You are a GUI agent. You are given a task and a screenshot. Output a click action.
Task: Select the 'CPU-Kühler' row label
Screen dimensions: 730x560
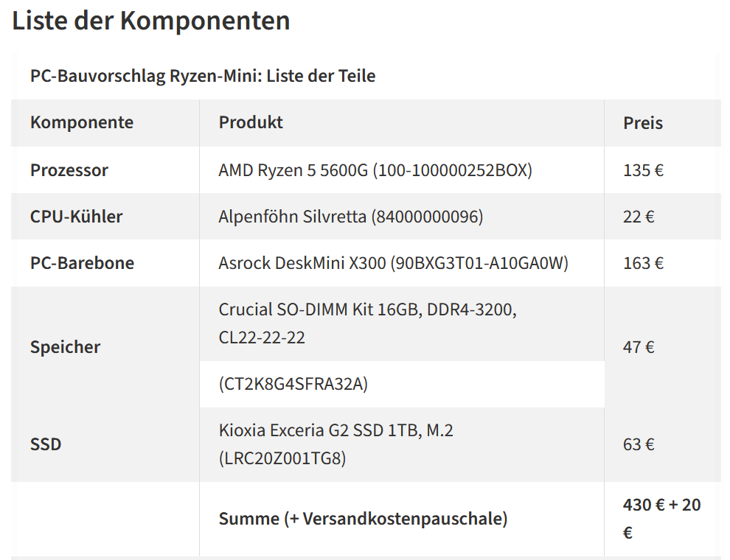(x=77, y=217)
